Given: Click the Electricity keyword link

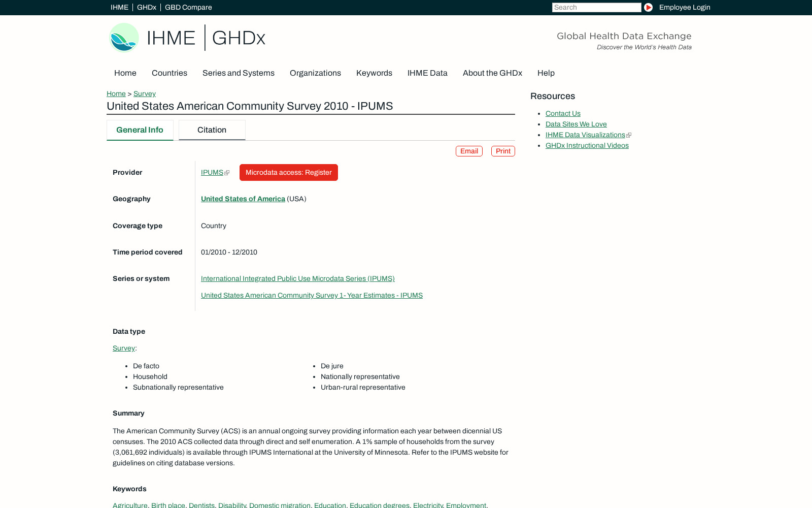Looking at the screenshot, I should pos(428,505).
